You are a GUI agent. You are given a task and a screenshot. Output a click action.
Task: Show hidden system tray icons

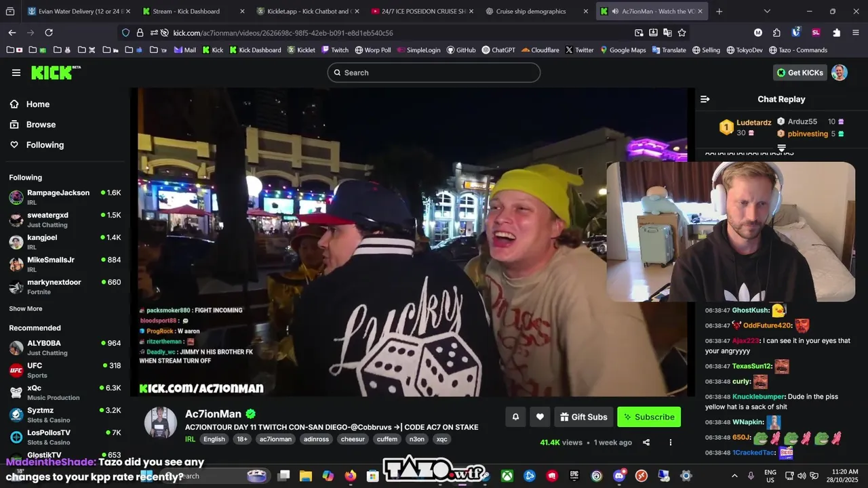[x=734, y=476]
